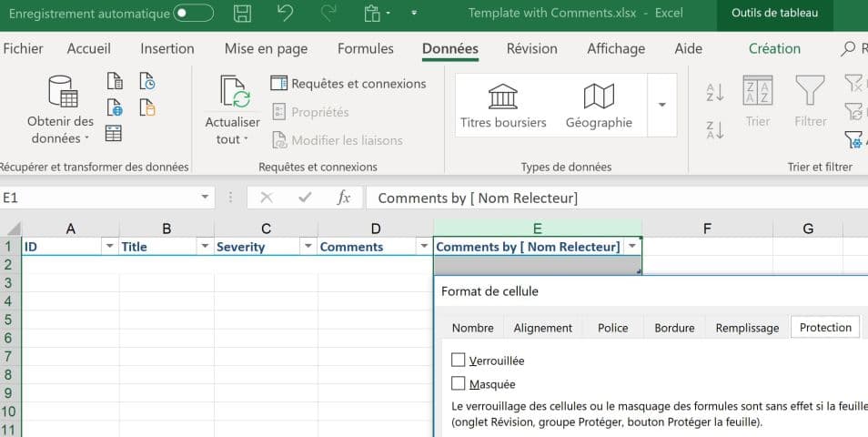
Task: Click the Save disk icon
Action: 243,14
